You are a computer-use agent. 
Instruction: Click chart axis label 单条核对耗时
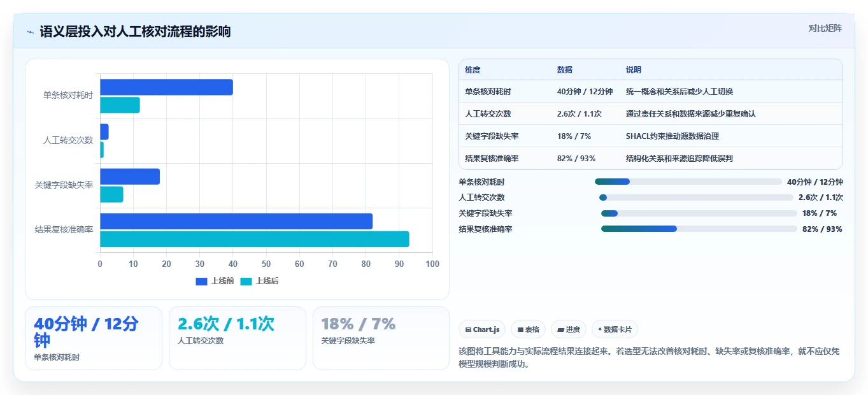click(68, 96)
